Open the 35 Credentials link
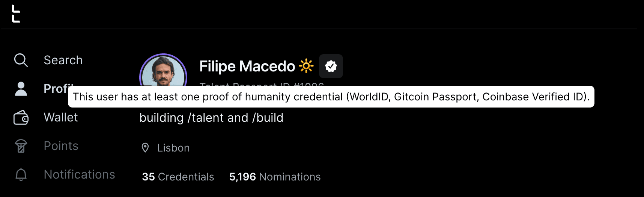644x197 pixels. point(178,177)
